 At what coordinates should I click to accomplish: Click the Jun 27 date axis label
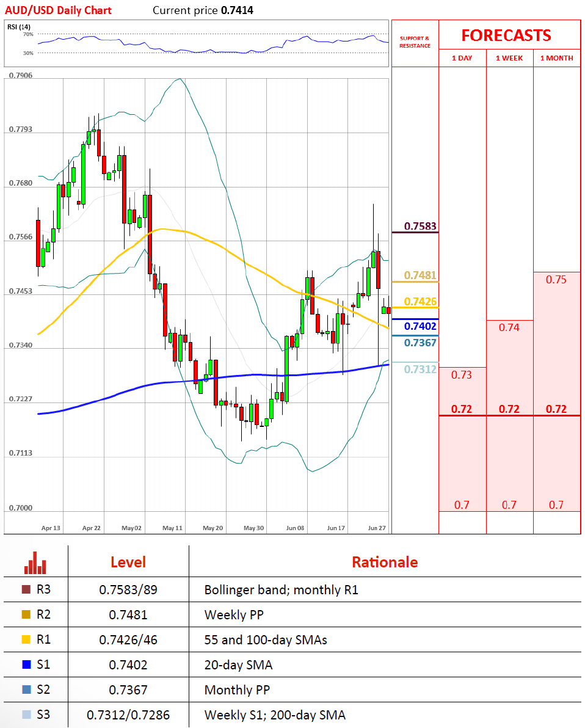(x=377, y=528)
